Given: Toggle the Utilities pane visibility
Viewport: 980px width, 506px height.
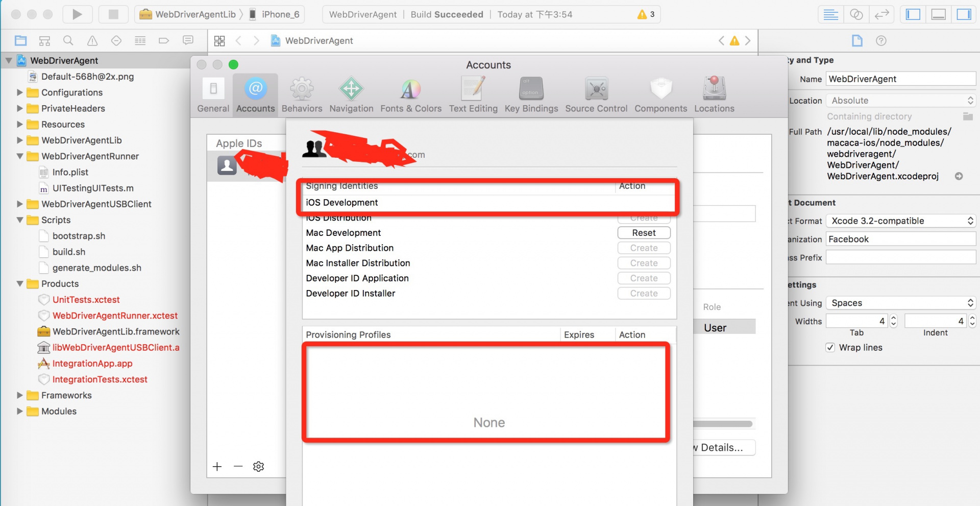Looking at the screenshot, I should (x=964, y=14).
